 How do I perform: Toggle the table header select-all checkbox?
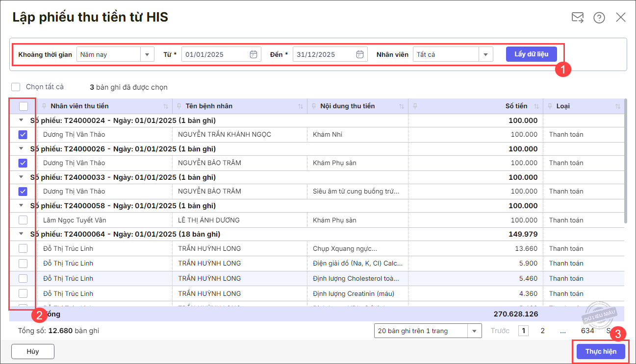point(23,106)
